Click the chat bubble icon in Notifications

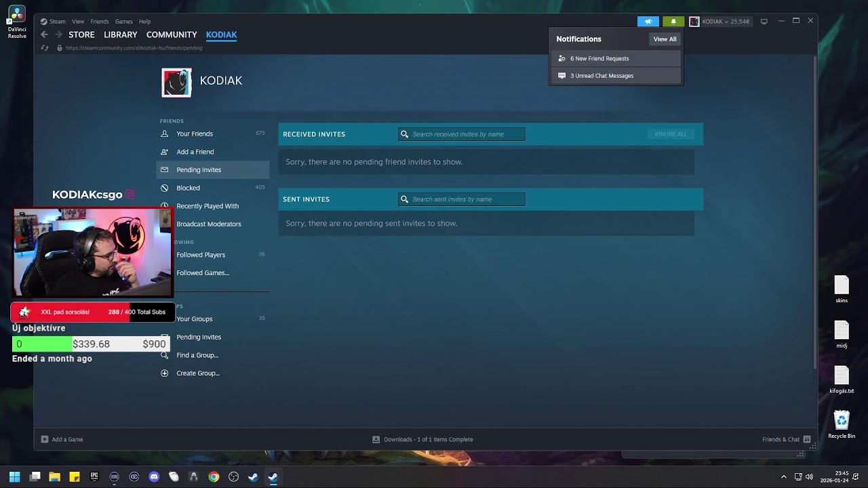[561, 76]
